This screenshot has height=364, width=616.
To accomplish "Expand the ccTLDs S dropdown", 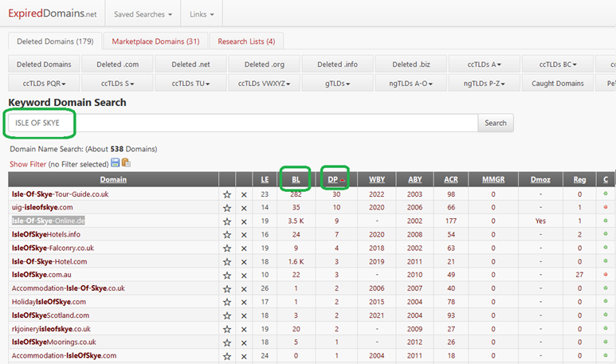I will coord(117,84).
